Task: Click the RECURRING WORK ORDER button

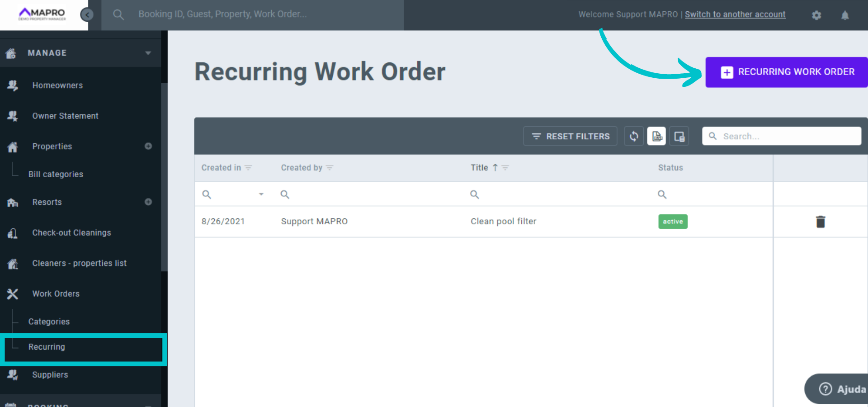Action: point(786,72)
